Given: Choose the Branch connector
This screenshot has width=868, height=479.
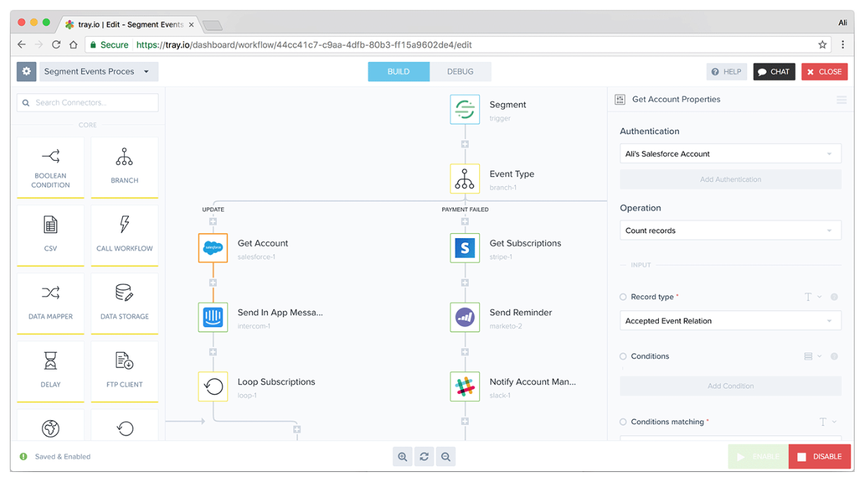Looking at the screenshot, I should [124, 167].
